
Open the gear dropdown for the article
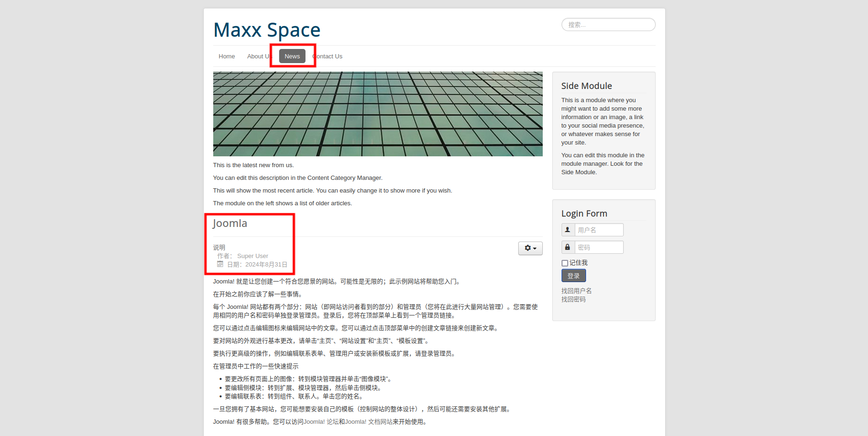click(530, 248)
